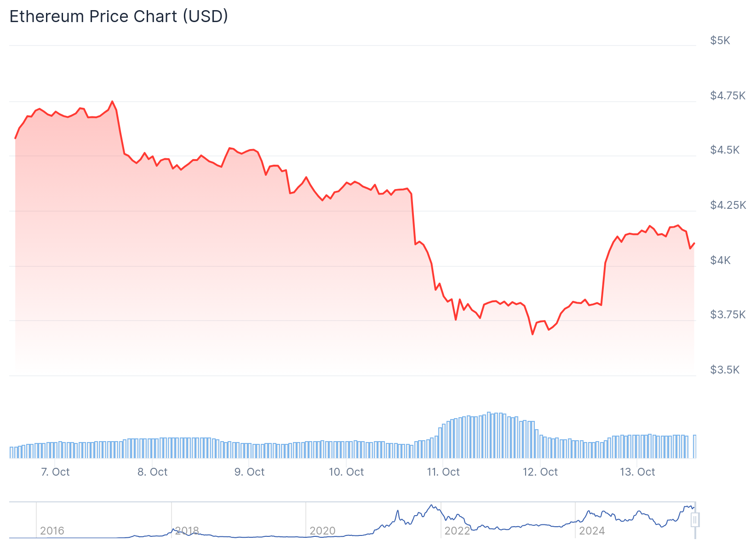Image resolution: width=756 pixels, height=552 pixels.
Task: Choose the 10. Oct axis label
Action: (x=346, y=472)
